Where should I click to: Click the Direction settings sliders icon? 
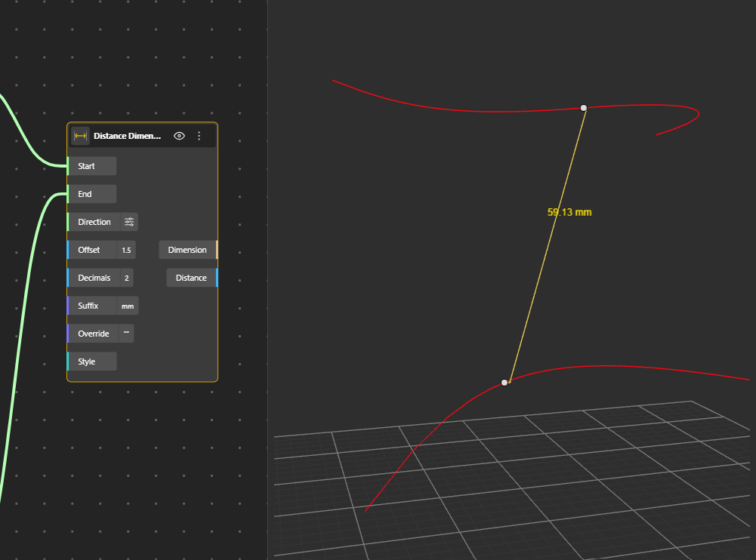[129, 222]
